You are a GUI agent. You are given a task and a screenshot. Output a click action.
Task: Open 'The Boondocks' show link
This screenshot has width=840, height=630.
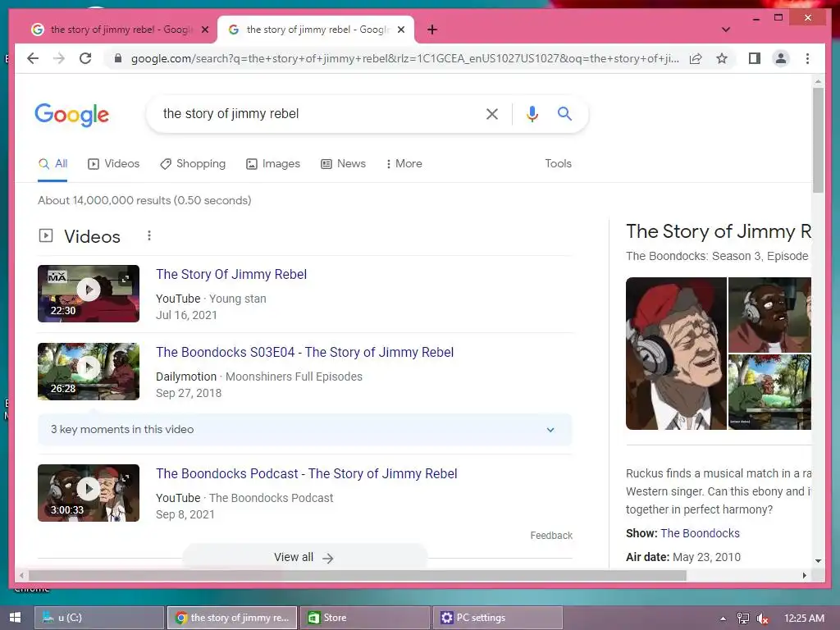[701, 533]
